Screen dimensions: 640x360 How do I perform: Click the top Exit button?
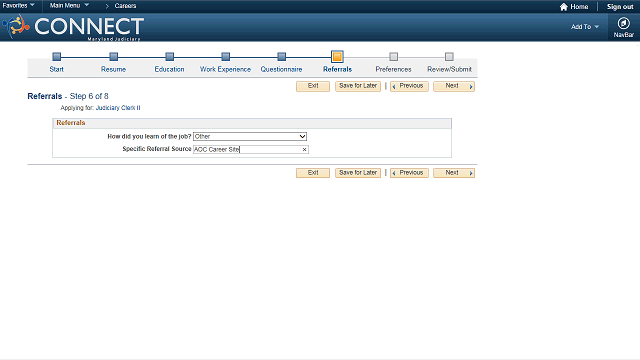point(313,86)
